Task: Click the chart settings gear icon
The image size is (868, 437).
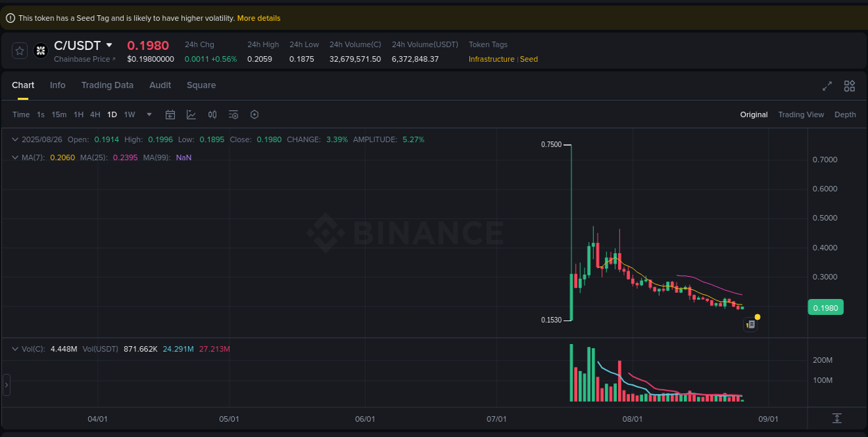Action: 254,114
